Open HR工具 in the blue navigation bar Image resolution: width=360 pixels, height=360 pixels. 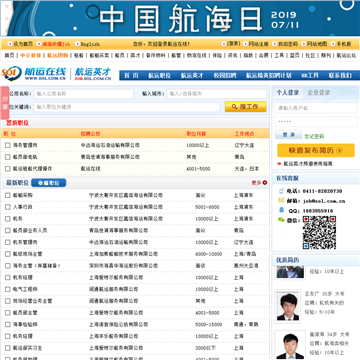(x=310, y=75)
